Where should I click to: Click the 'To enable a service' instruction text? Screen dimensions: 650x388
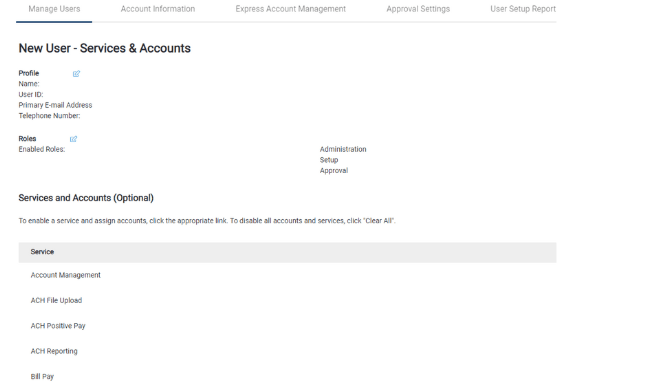click(x=207, y=221)
